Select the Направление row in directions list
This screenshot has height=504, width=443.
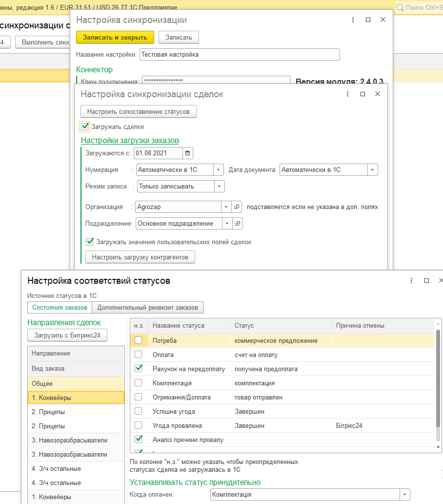click(x=76, y=353)
